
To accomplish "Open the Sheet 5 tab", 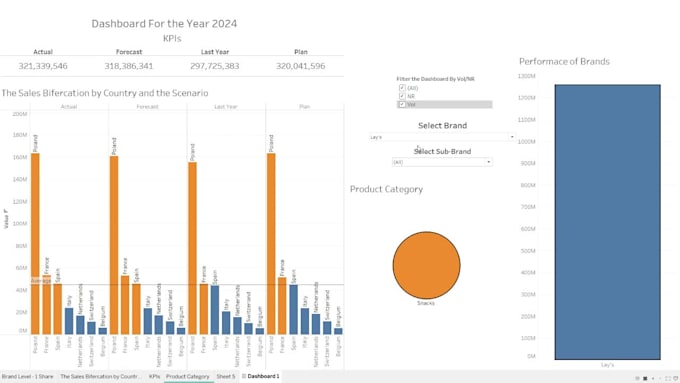I will coord(226,376).
